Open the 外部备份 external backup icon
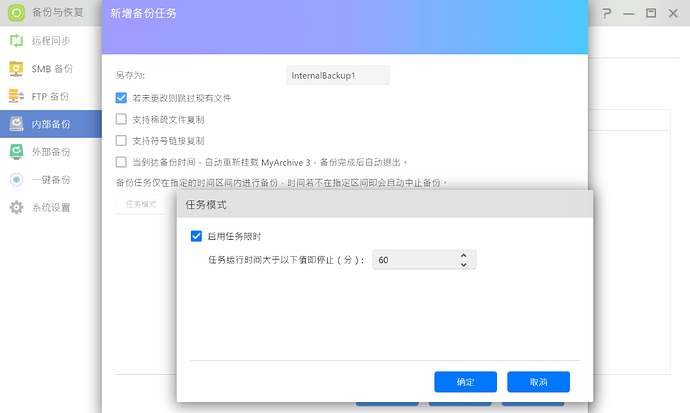 pos(16,152)
